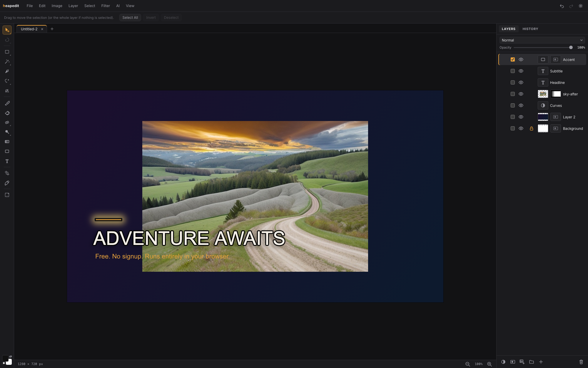Uncheck the Accent layer checkbox
This screenshot has width=588, height=368.
tap(513, 59)
